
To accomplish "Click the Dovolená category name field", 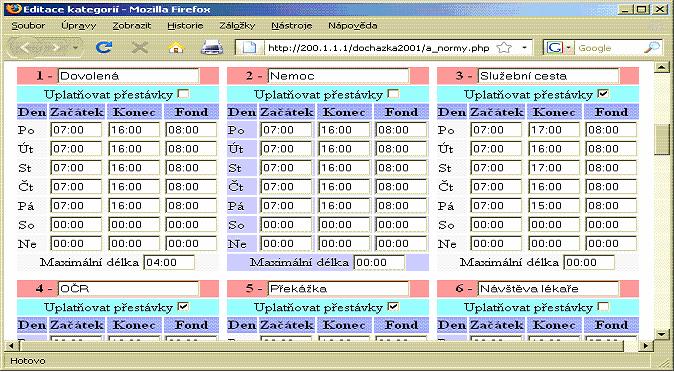I will [129, 76].
